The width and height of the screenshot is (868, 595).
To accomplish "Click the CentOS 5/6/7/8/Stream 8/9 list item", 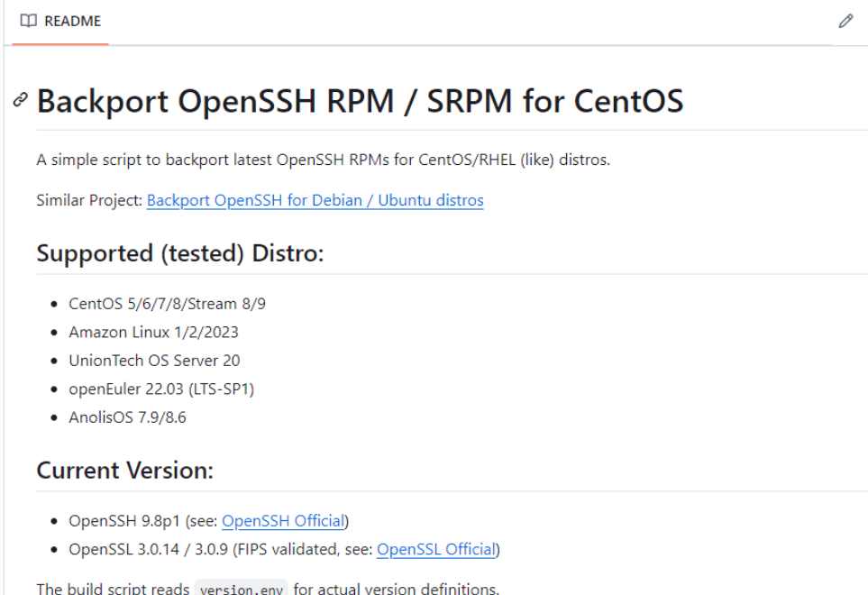I will pos(167,304).
